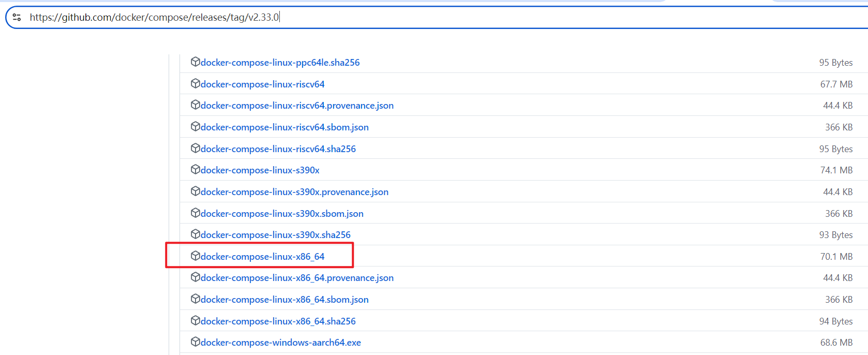Viewport: 868px width, 355px height.
Task: Open docker-compose-linux-s390x.sha256 link
Action: (276, 235)
